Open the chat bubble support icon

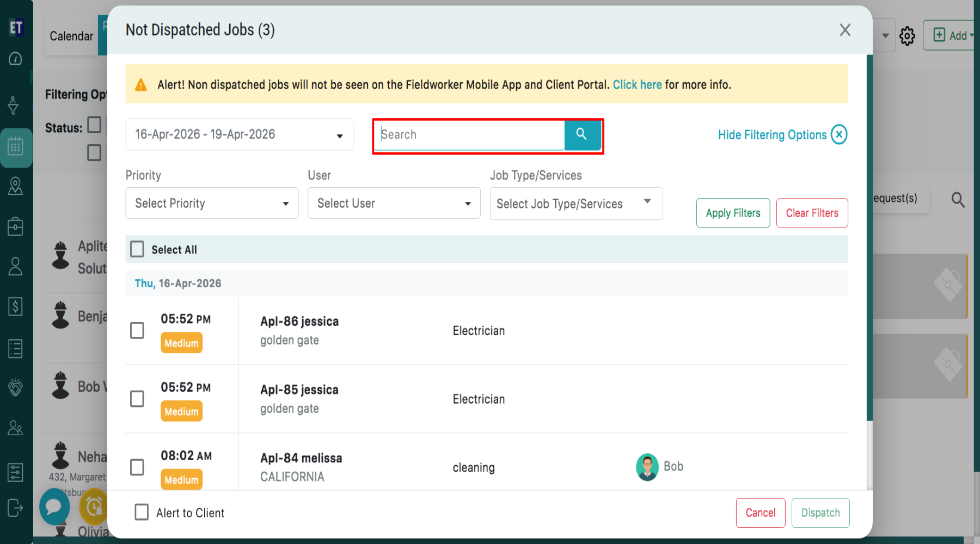click(x=54, y=506)
